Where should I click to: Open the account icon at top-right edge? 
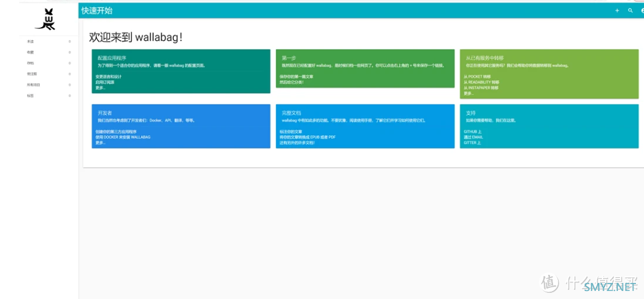pos(642,11)
